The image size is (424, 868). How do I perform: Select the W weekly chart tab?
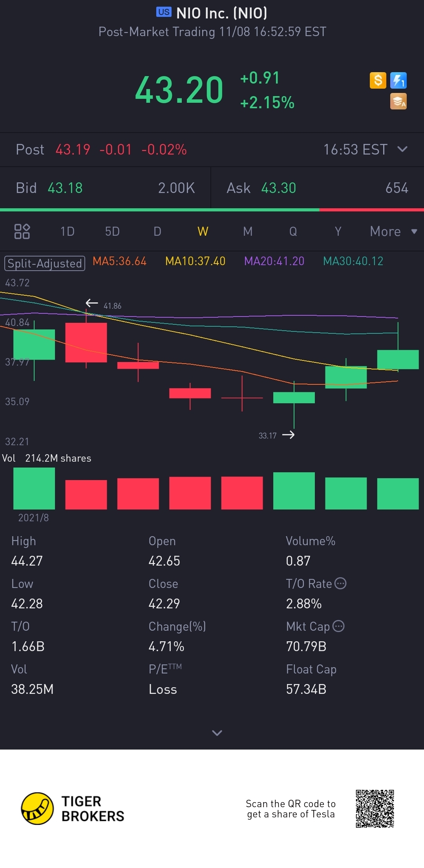(x=203, y=231)
